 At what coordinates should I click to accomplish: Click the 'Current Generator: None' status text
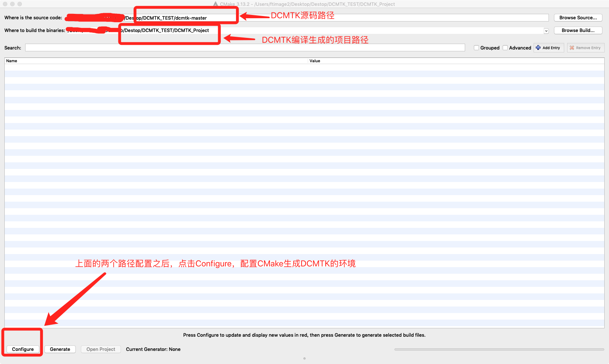coord(153,349)
